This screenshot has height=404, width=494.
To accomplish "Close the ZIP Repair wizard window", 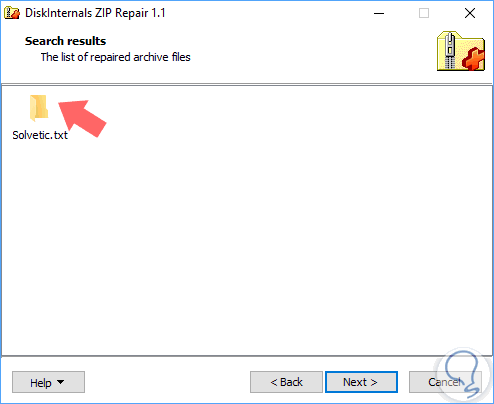I will pyautogui.click(x=470, y=13).
